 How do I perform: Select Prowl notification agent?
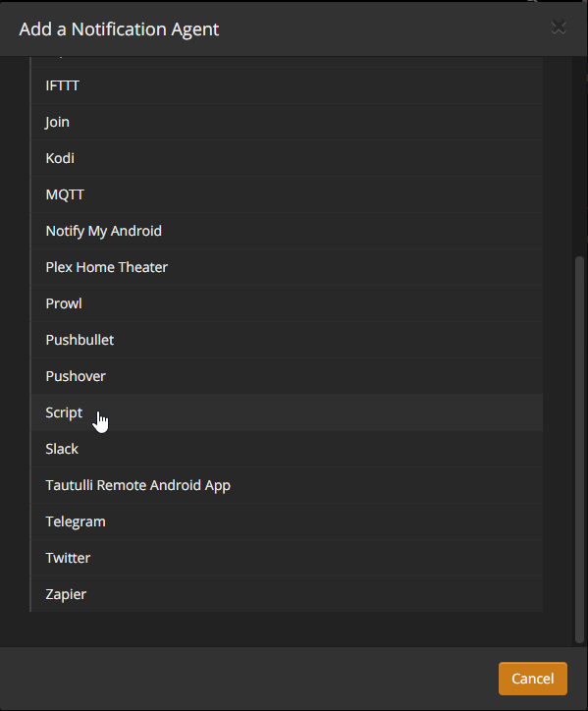pyautogui.click(x=287, y=303)
